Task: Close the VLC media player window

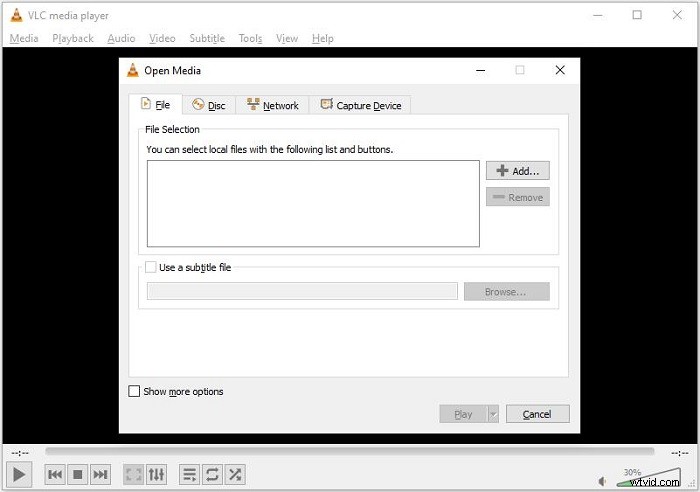Action: [x=677, y=15]
